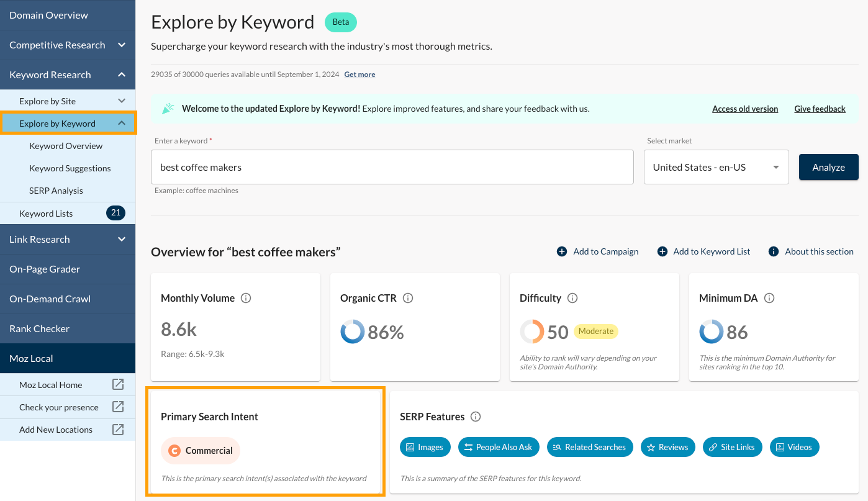Open external link icon for Add New Locations
868x501 pixels.
tap(117, 430)
